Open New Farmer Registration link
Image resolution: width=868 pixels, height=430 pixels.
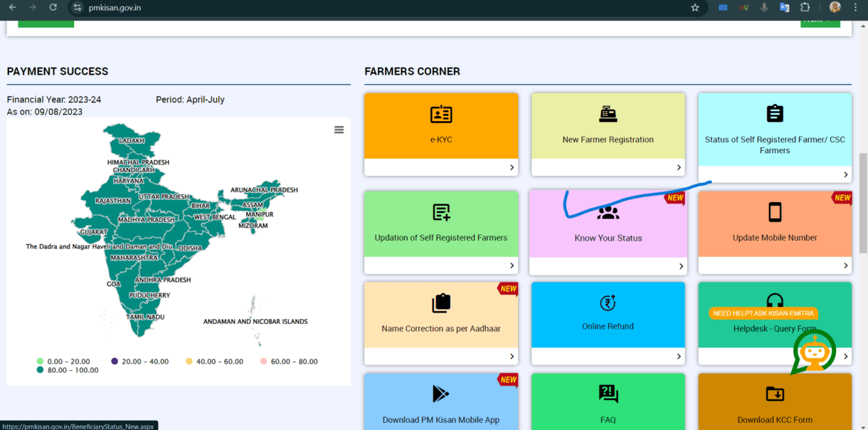[x=608, y=140]
